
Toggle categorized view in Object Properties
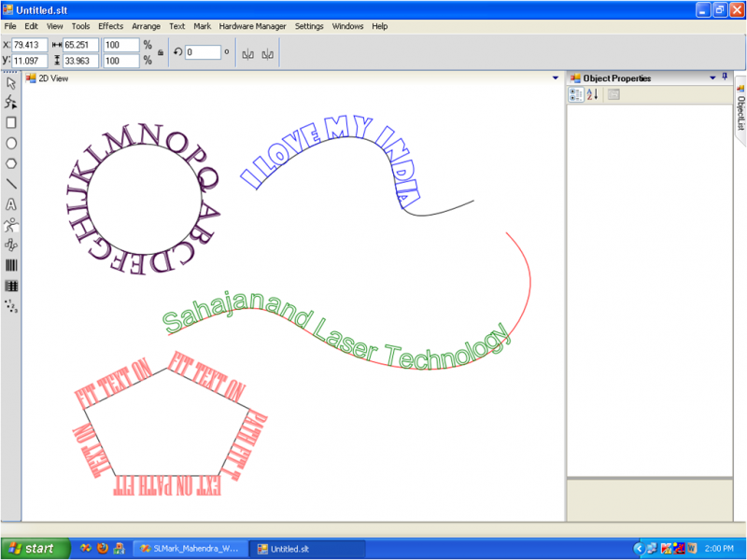(x=577, y=94)
